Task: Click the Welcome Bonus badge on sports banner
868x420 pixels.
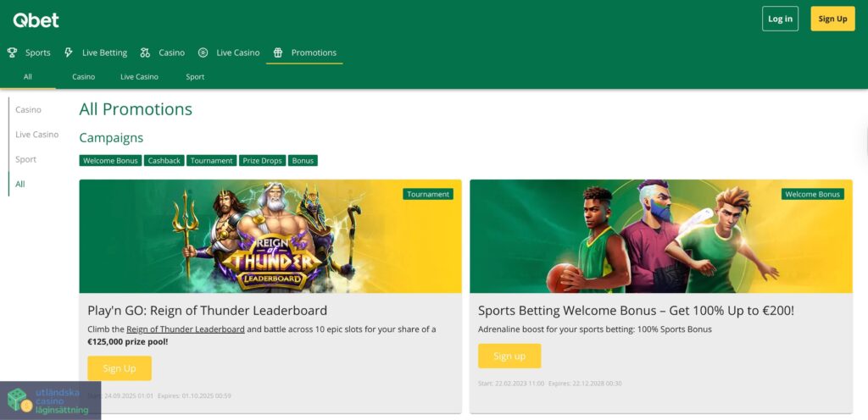Action: pos(813,194)
